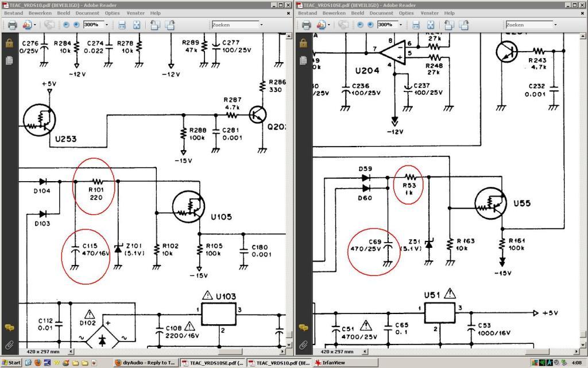588x368 pixels.
Task: Open the Beeld menu in the VRDS10SE window
Action: (x=357, y=13)
